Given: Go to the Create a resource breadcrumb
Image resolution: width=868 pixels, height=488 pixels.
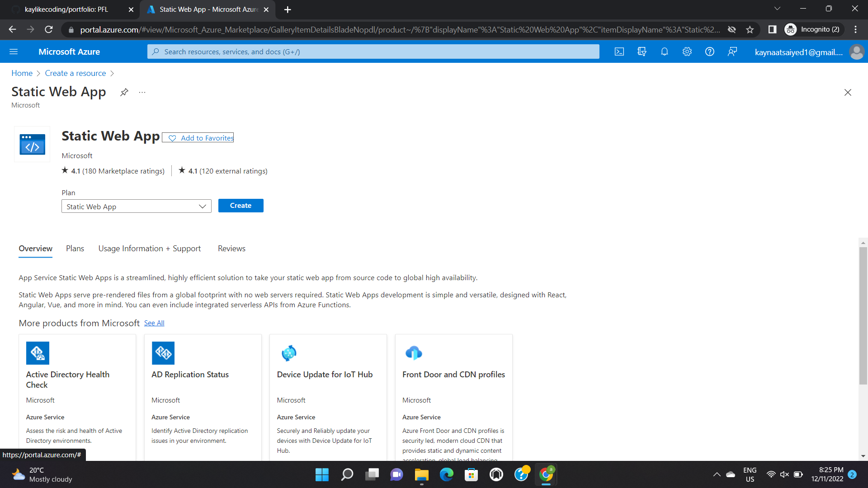Looking at the screenshot, I should coord(75,73).
